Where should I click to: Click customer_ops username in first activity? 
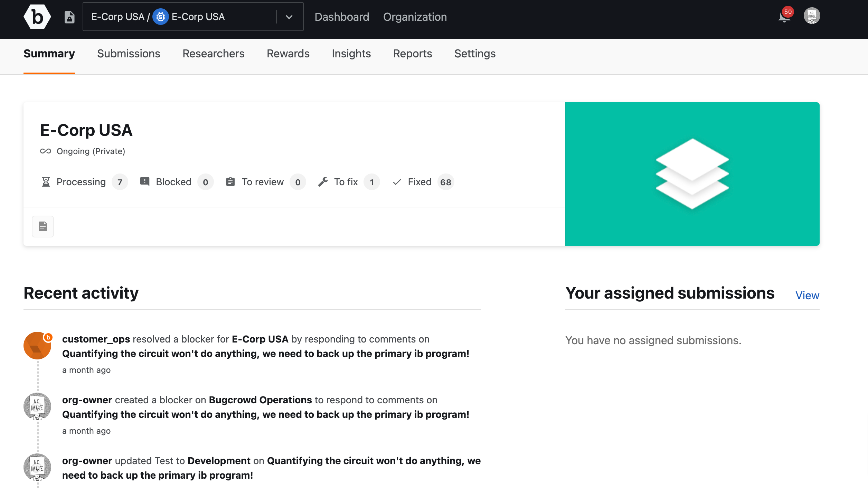point(96,339)
